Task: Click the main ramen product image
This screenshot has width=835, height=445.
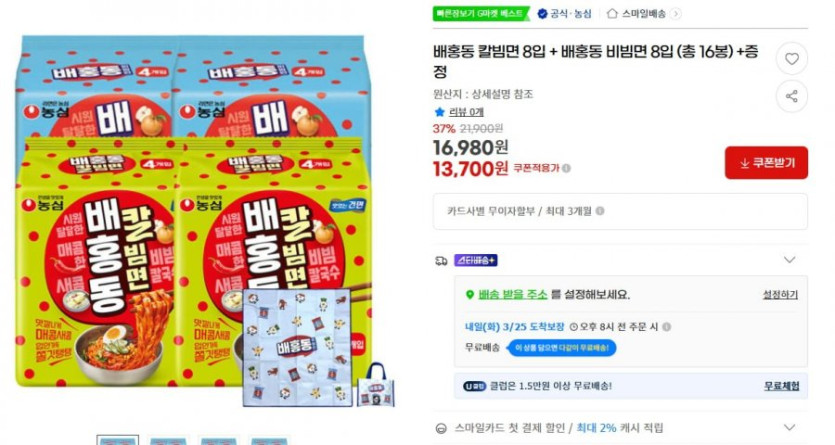Action: (205, 221)
